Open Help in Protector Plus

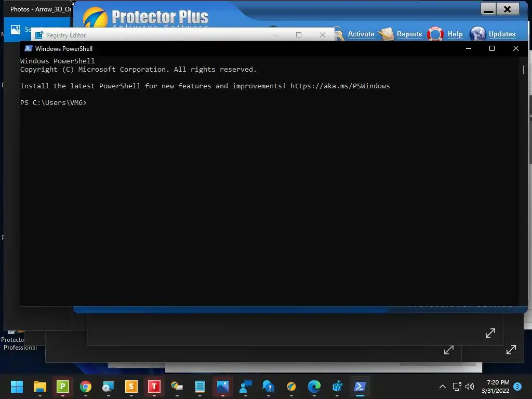pyautogui.click(x=455, y=34)
